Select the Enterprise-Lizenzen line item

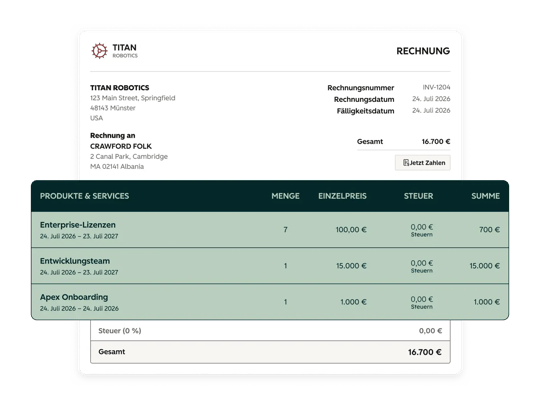[78, 225]
